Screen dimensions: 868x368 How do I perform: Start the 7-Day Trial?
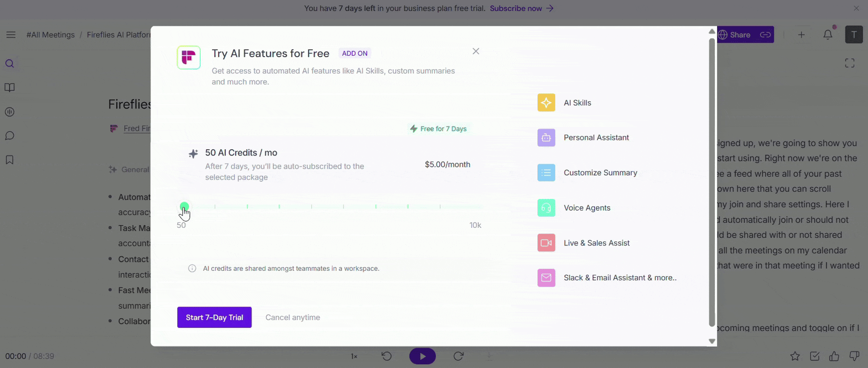(214, 317)
